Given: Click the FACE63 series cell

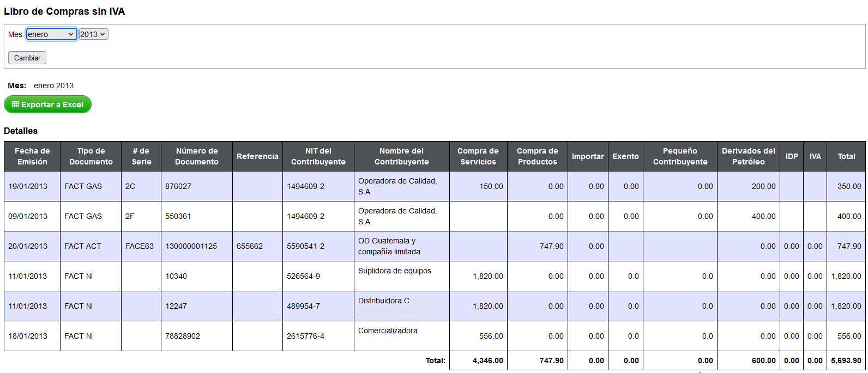Looking at the screenshot, I should pos(141,246).
